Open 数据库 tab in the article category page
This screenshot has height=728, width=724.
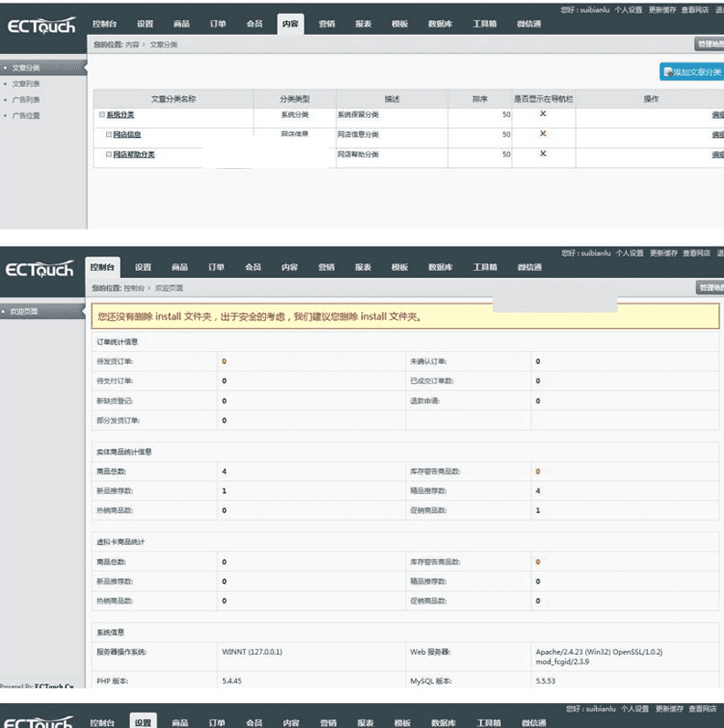click(x=440, y=24)
